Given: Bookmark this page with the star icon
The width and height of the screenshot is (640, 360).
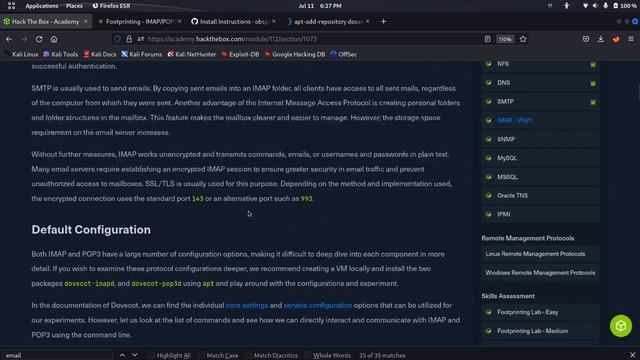Looking at the screenshot, I should (x=523, y=39).
